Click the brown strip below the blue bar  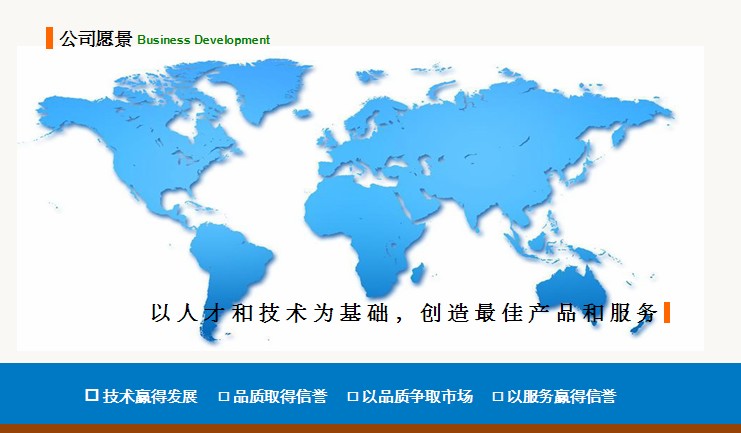tap(370, 428)
